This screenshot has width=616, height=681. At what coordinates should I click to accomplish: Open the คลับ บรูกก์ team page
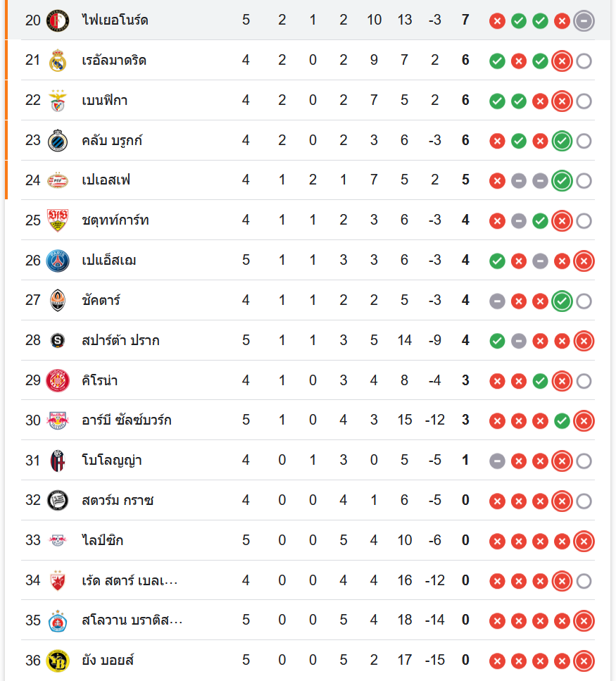pos(113,141)
